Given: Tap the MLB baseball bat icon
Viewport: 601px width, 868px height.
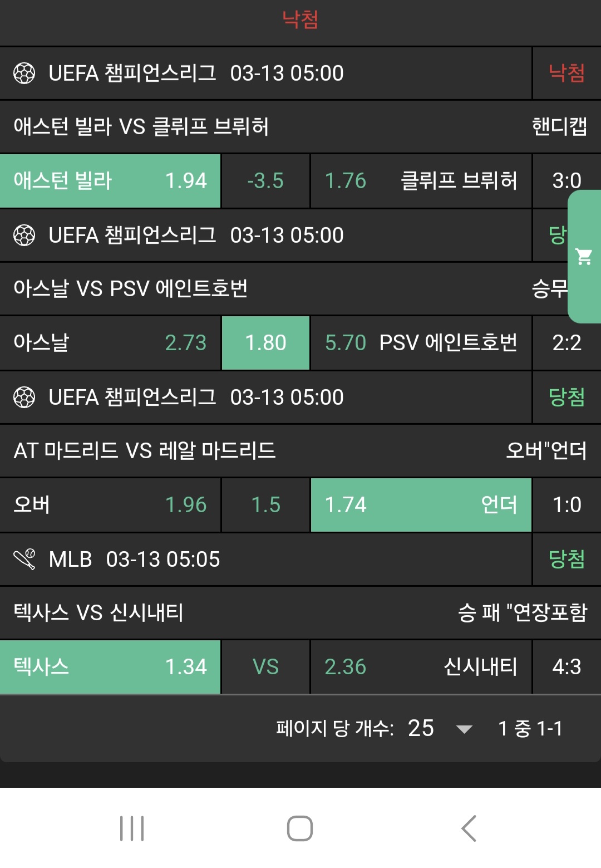Looking at the screenshot, I should (x=24, y=560).
